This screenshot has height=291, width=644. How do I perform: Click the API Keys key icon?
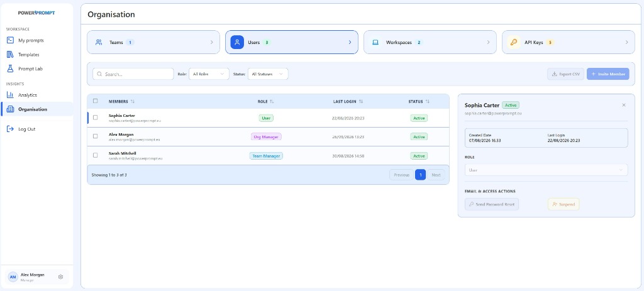pos(513,42)
